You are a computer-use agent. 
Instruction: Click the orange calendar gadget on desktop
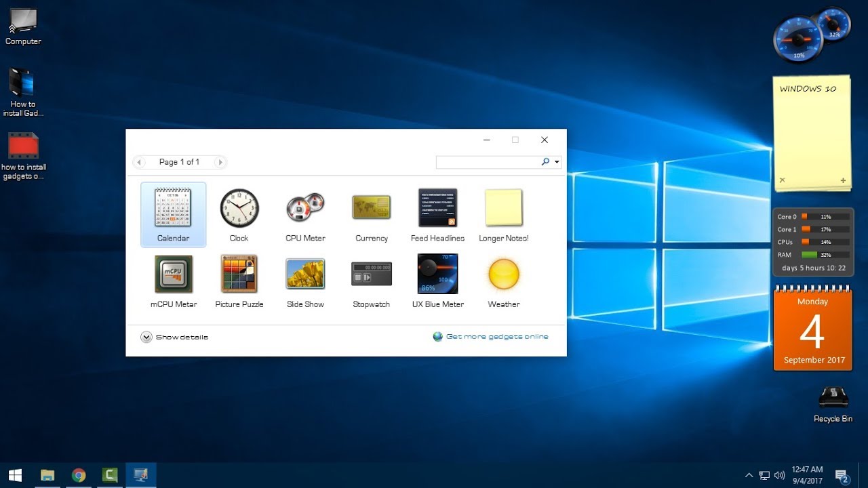point(812,329)
